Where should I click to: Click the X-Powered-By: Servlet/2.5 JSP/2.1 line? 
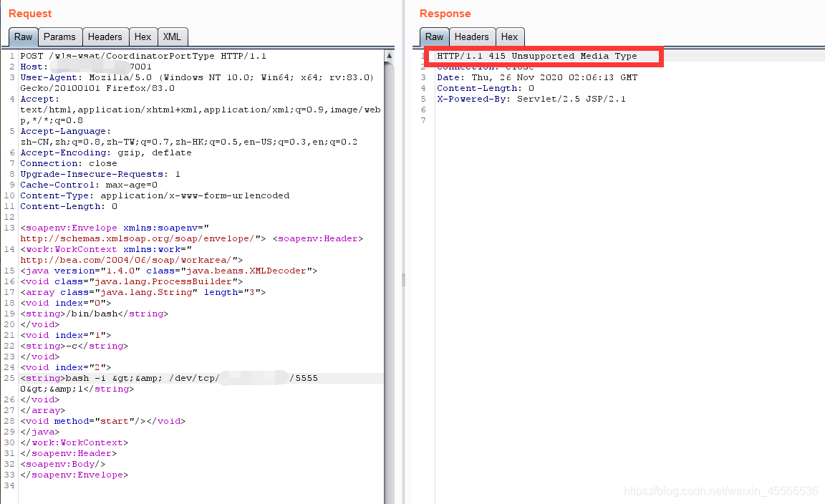click(x=531, y=99)
